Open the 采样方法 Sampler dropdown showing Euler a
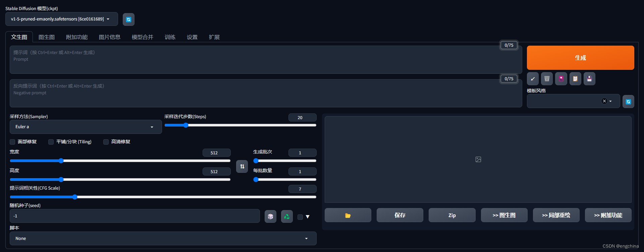 pos(86,127)
